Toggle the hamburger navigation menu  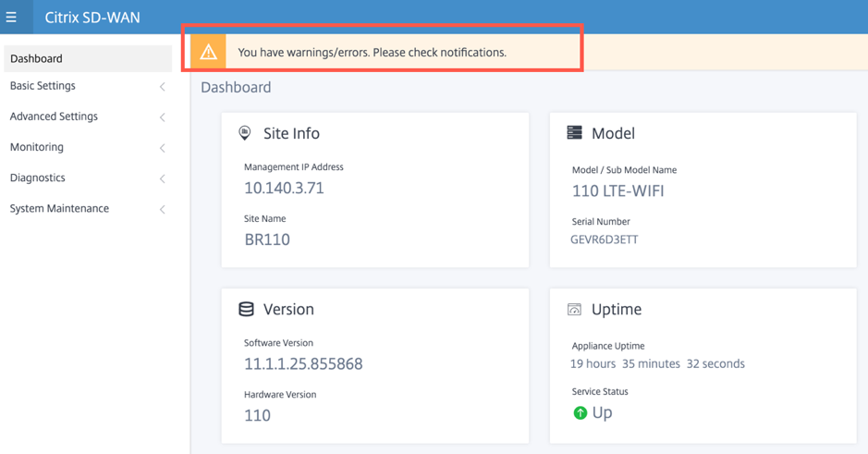pos(11,18)
